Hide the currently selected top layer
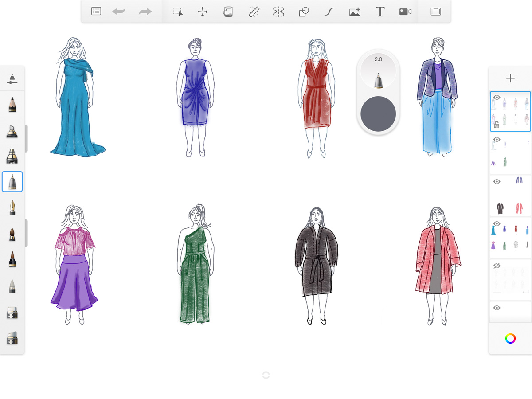The image size is (532, 399). pyautogui.click(x=497, y=97)
